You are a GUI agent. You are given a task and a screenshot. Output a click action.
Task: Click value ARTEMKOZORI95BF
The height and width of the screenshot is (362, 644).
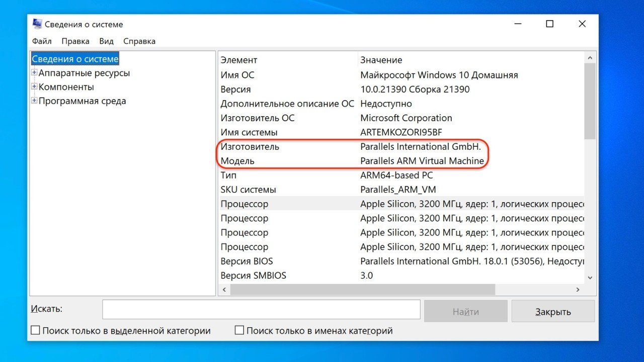coord(401,132)
